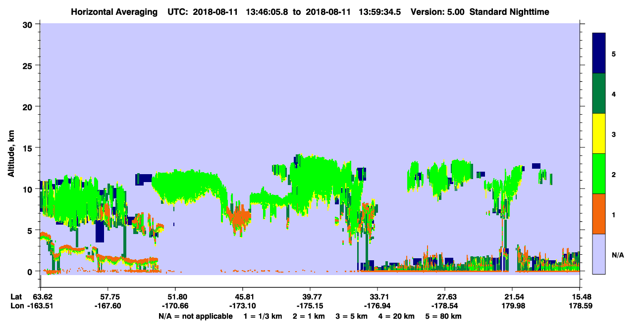Click the longitude value -178.54
Viewport: 644px width, 330px height.
(x=445, y=306)
